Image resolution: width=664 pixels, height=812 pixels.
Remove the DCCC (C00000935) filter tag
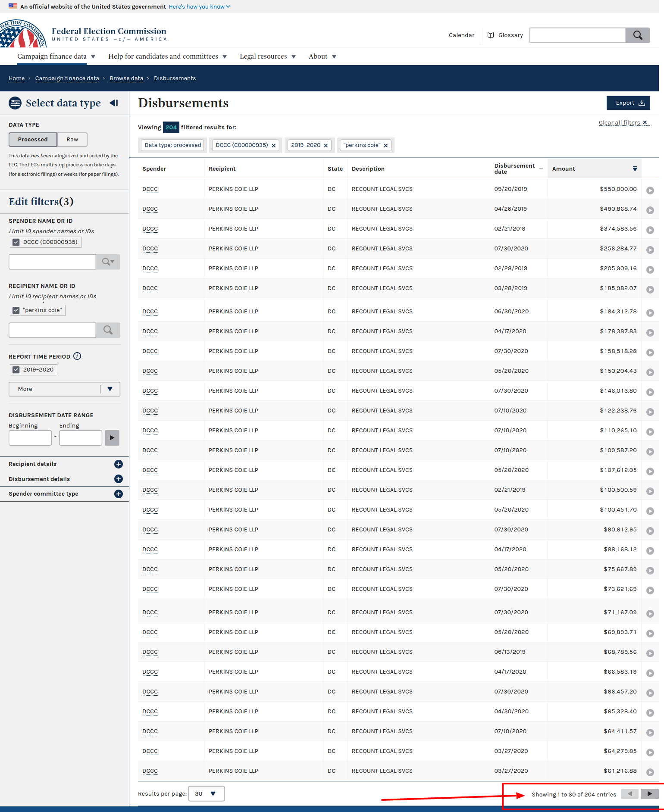[273, 146]
